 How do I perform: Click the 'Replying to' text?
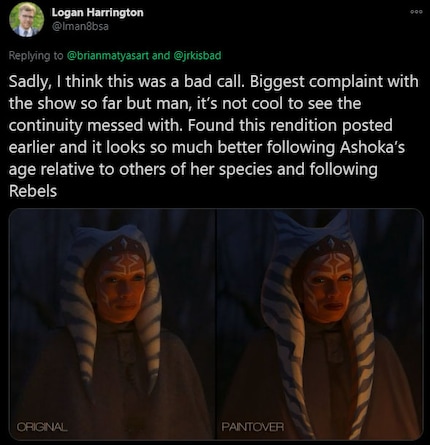36,55
